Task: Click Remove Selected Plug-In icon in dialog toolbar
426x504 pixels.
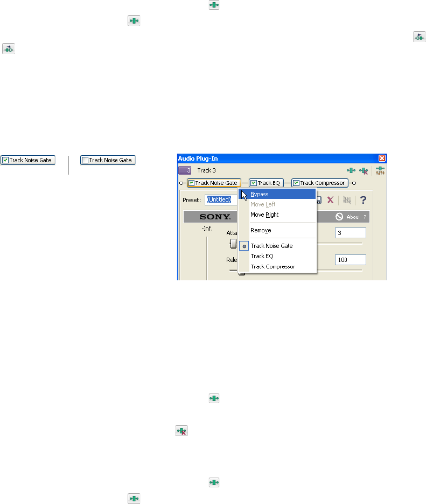Action: pyautogui.click(x=364, y=171)
